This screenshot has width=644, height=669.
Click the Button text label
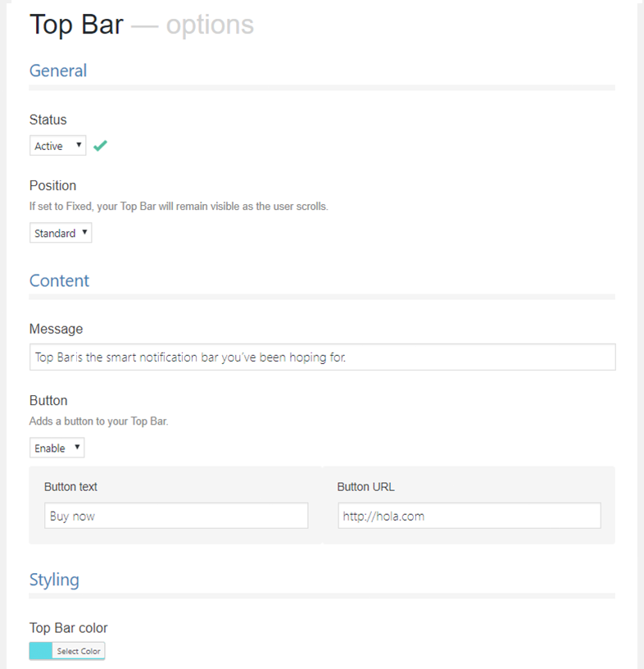tap(70, 487)
